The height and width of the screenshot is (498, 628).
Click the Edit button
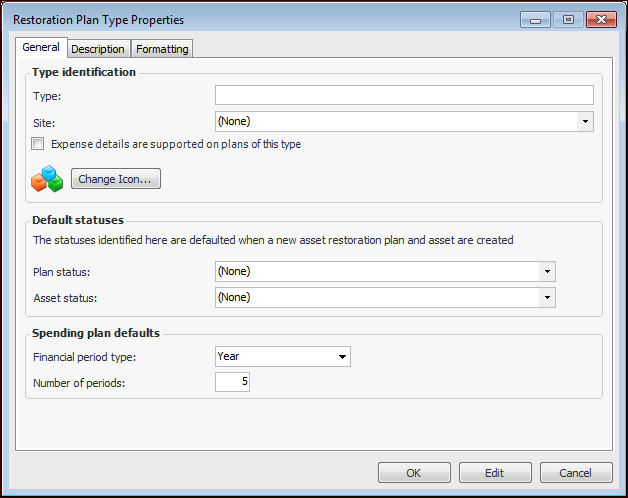click(x=495, y=473)
